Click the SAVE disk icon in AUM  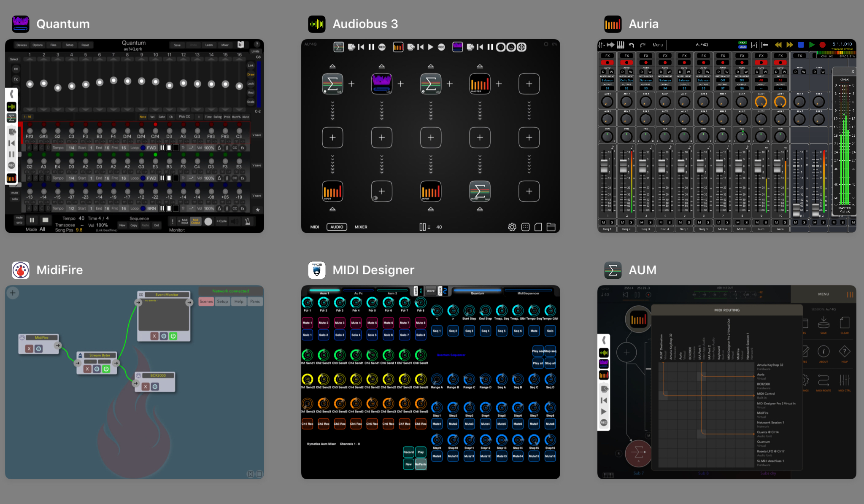coord(823,323)
